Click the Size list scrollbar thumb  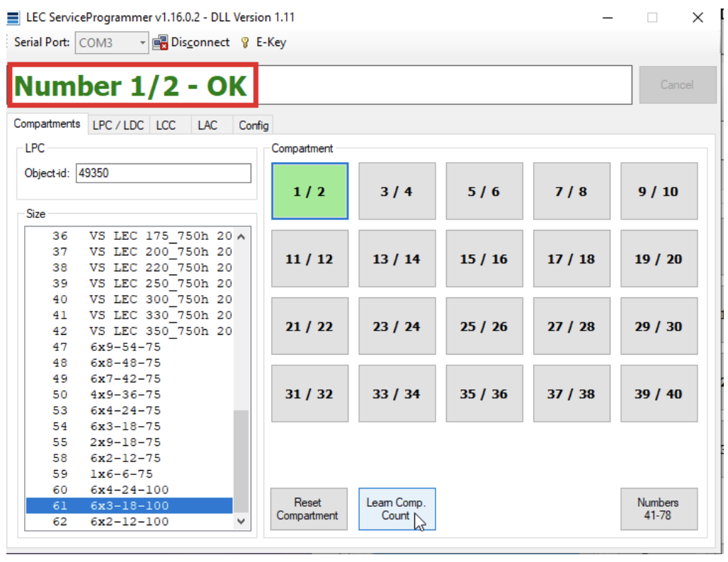click(241, 461)
